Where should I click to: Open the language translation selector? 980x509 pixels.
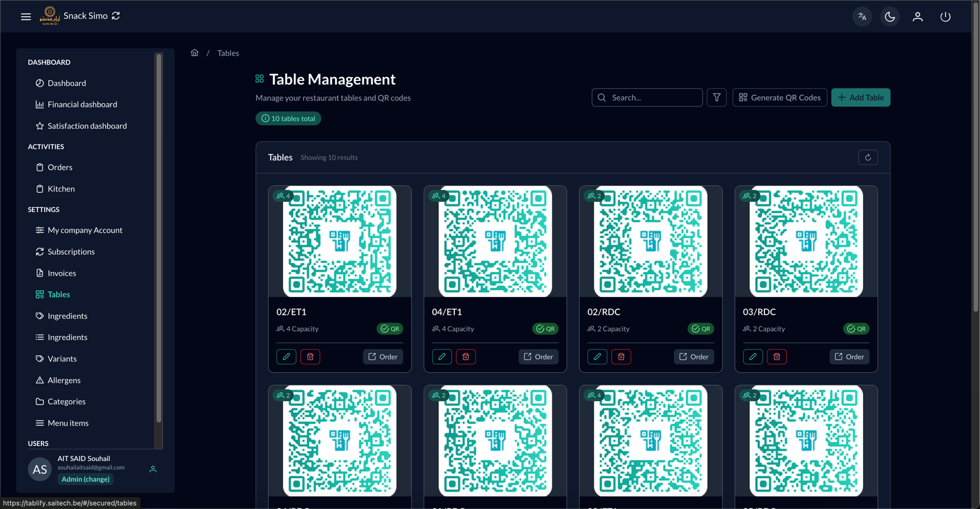[862, 16]
